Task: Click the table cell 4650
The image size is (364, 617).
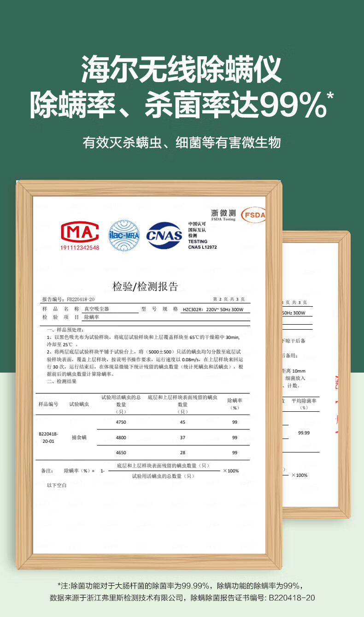Action: click(x=121, y=453)
